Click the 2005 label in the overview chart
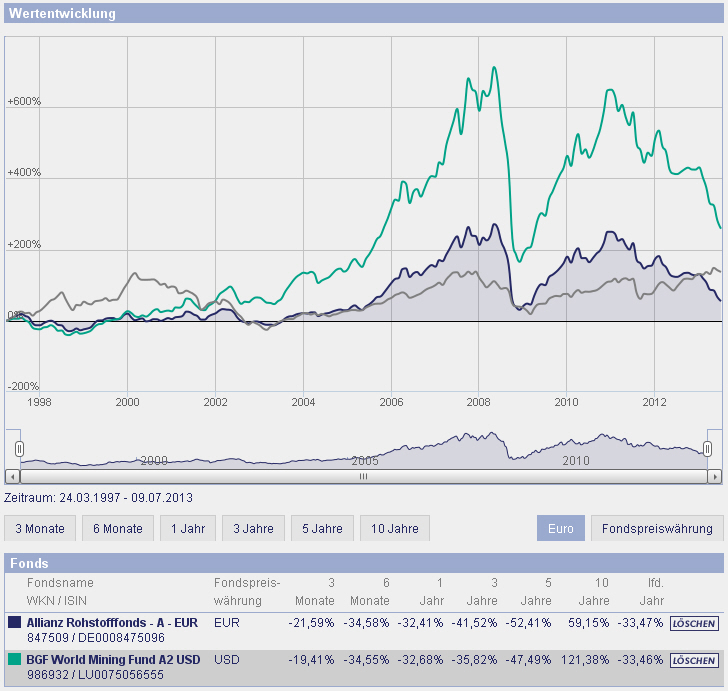The image size is (728, 691). point(365,461)
